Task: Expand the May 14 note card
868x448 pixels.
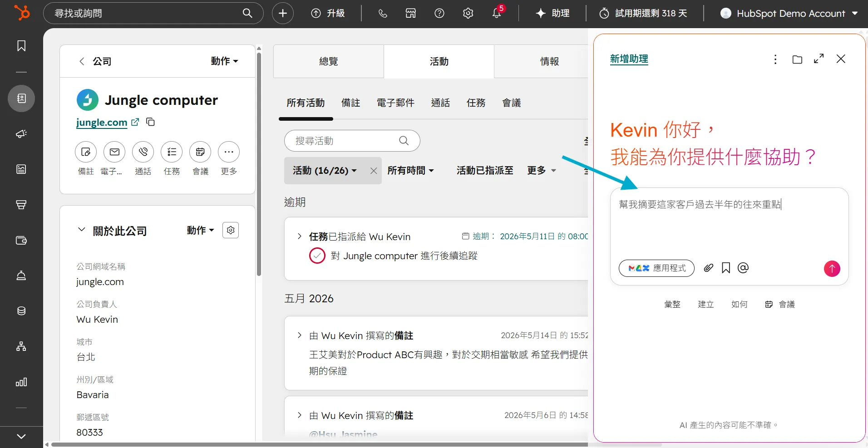Action: (x=299, y=335)
